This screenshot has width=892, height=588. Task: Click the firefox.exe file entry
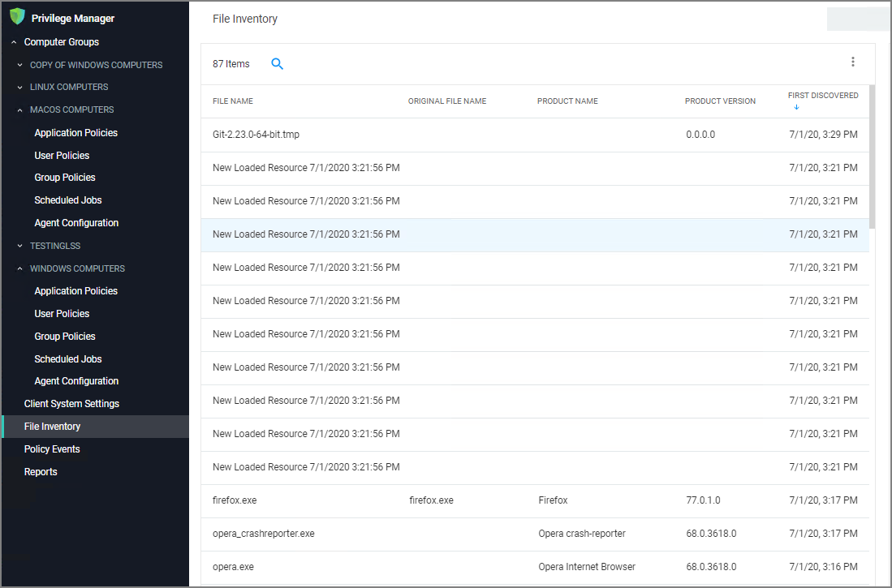click(235, 500)
